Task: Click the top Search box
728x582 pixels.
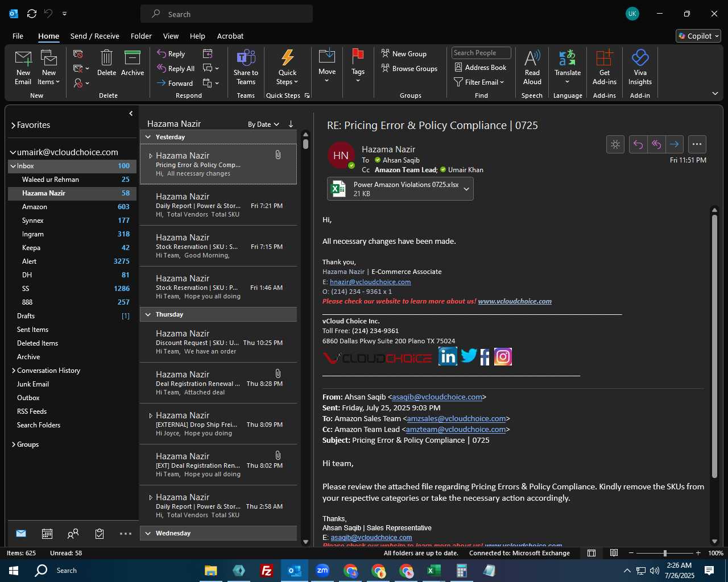Action: tap(226, 14)
